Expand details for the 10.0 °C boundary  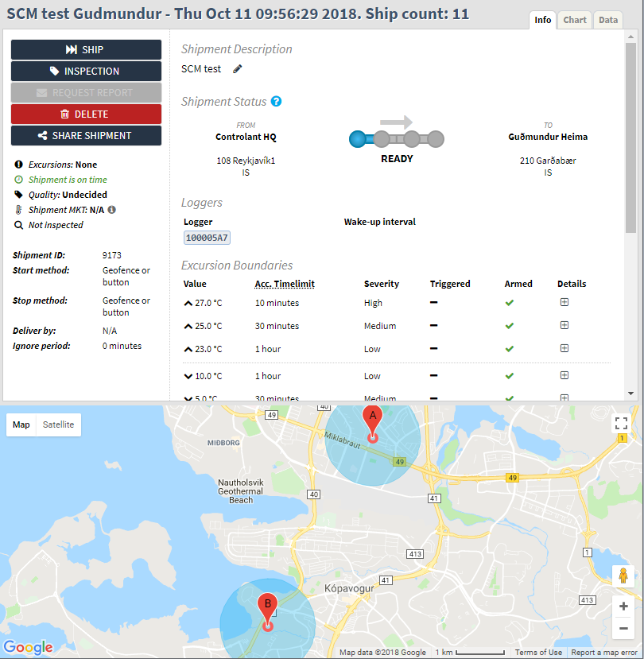[x=564, y=375]
